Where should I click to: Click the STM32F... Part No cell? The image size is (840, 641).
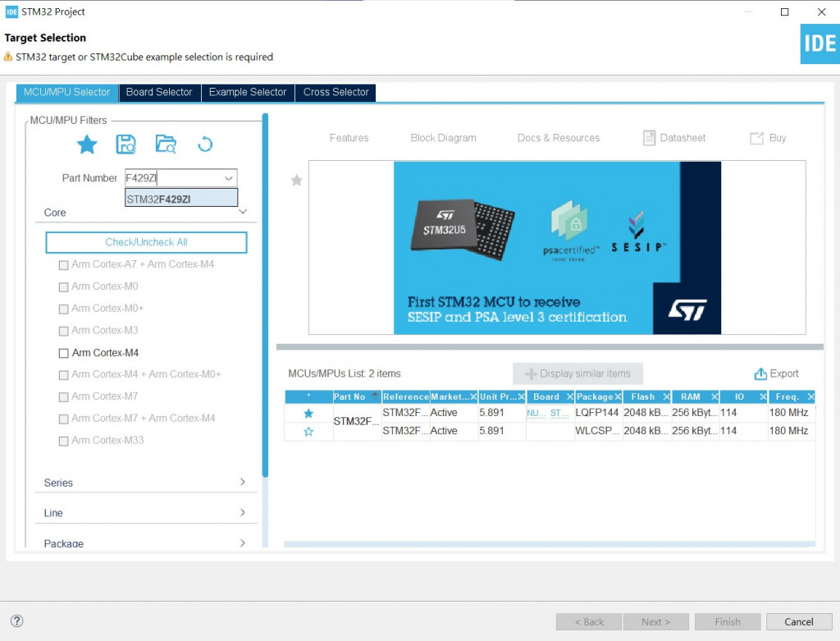coord(357,421)
